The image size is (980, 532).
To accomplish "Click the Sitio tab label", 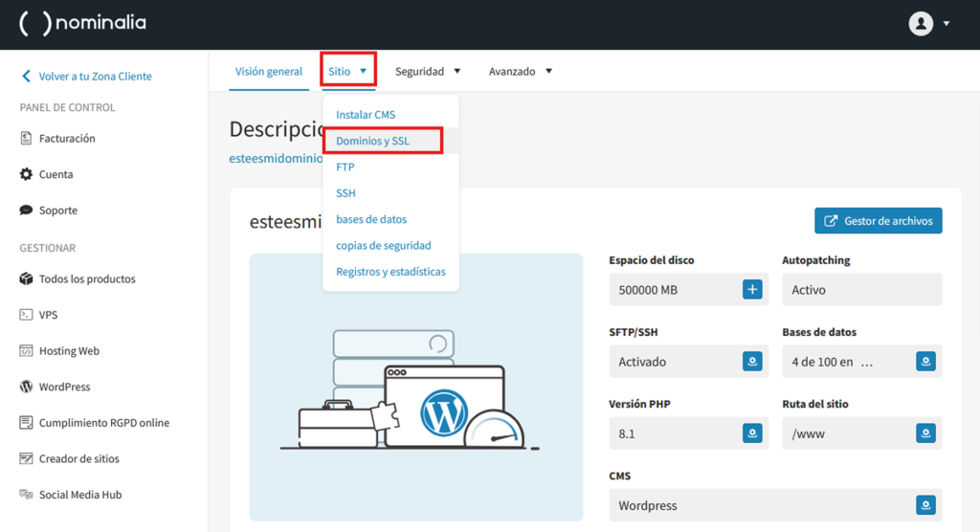I will pos(340,71).
